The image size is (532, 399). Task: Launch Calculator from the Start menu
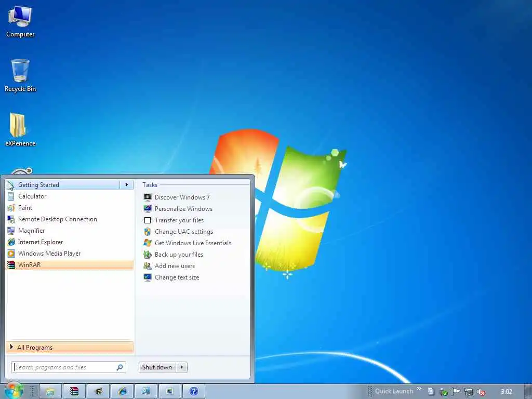70,196
